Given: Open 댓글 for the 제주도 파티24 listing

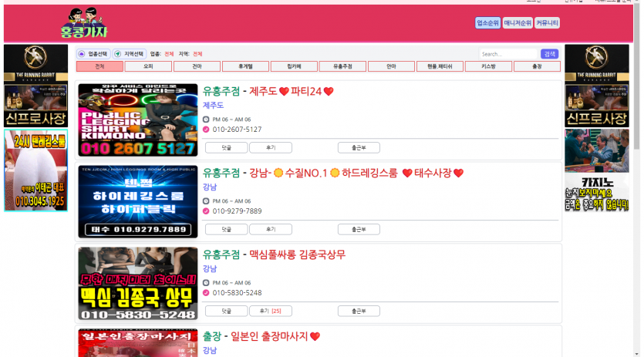Looking at the screenshot, I should 226,148.
